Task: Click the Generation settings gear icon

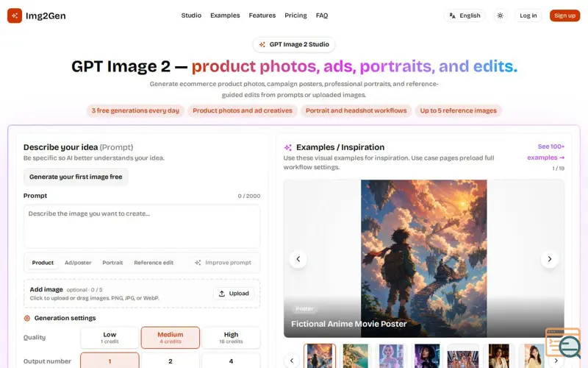Action: (x=27, y=318)
